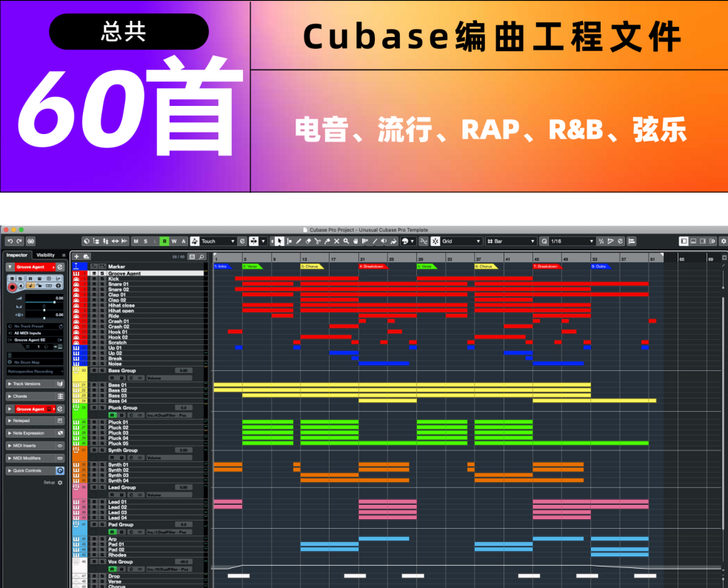
Task: Select the Mute X tool
Action: coord(337,241)
